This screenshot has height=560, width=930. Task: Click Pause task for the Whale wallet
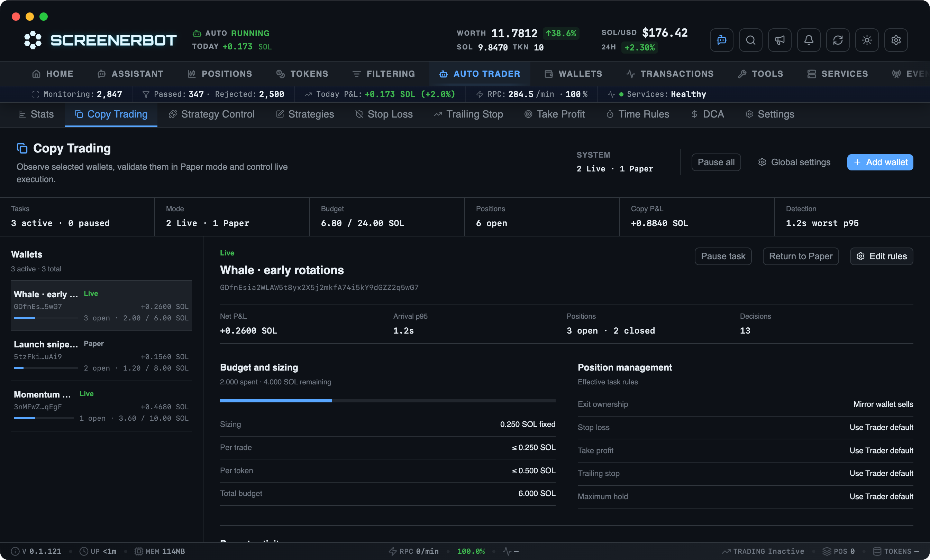[x=723, y=256]
